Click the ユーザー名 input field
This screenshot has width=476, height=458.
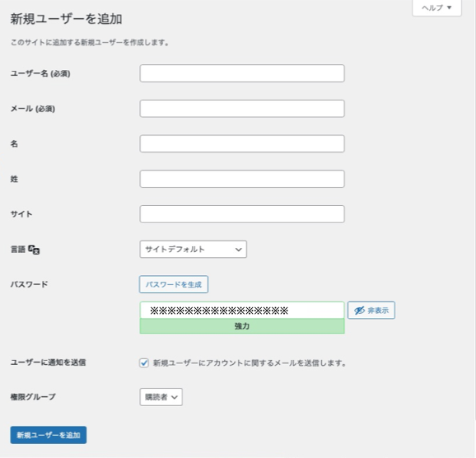tap(242, 73)
